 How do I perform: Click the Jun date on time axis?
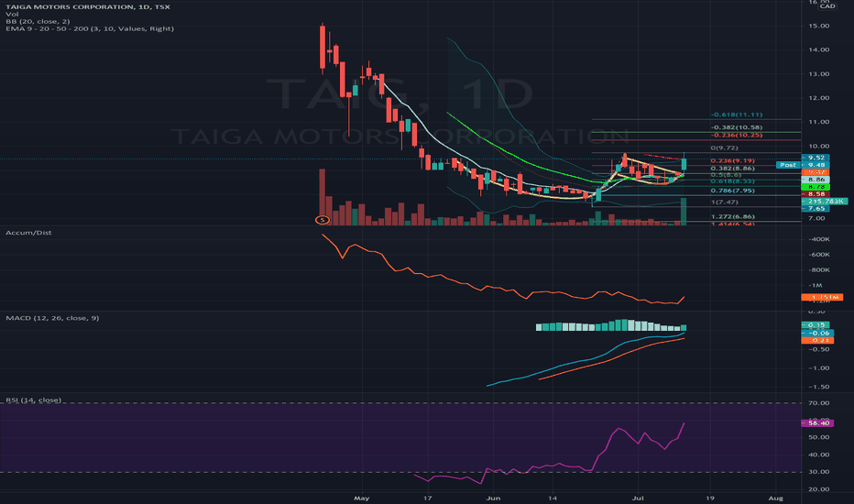[493, 498]
